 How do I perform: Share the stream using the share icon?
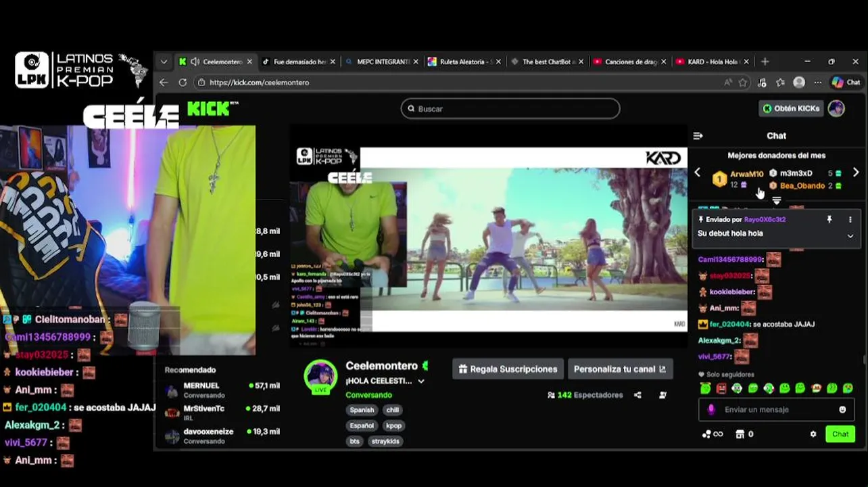637,395
